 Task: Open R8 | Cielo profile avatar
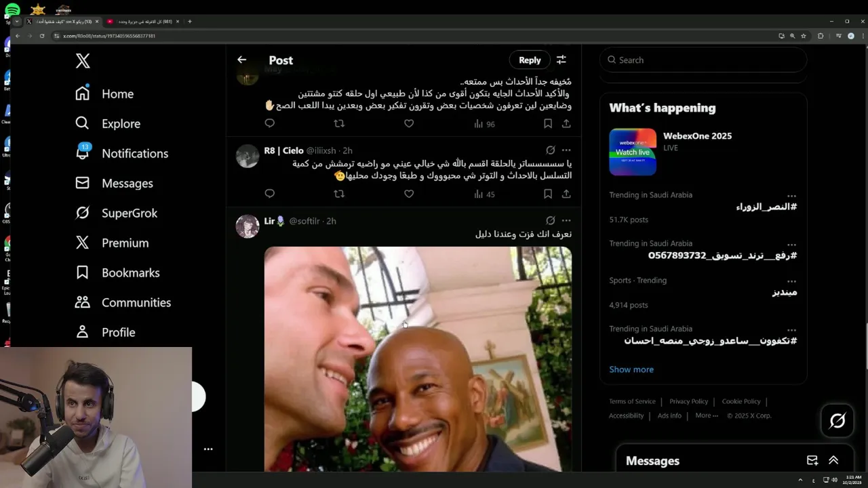point(248,156)
